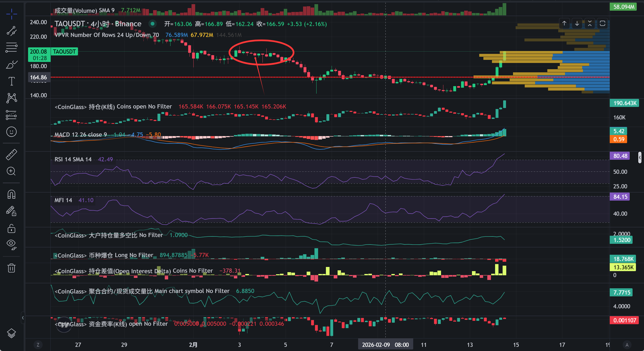Toggle magnet mode snapping

(x=11, y=194)
